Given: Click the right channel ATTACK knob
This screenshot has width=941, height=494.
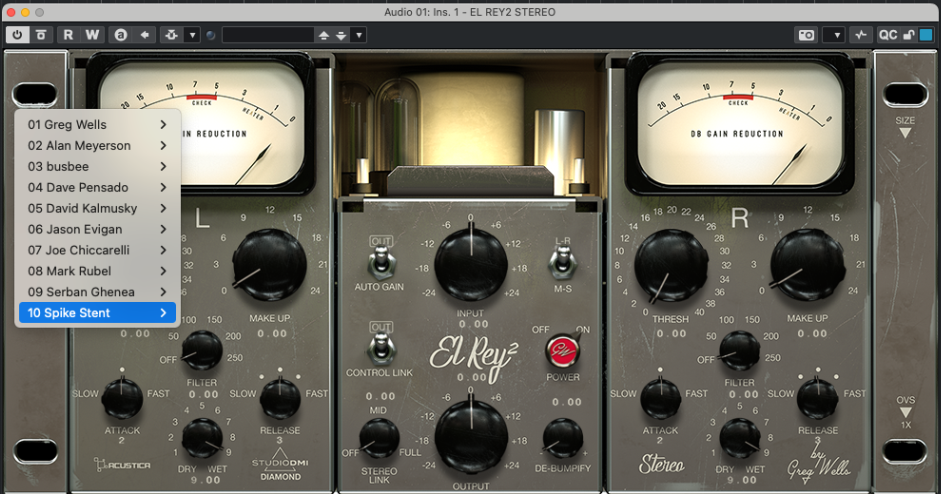Looking at the screenshot, I should click(661, 399).
